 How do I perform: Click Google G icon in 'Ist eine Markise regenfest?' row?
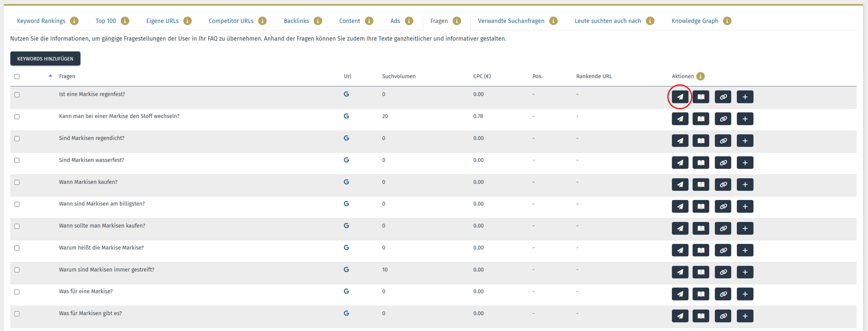click(x=346, y=94)
